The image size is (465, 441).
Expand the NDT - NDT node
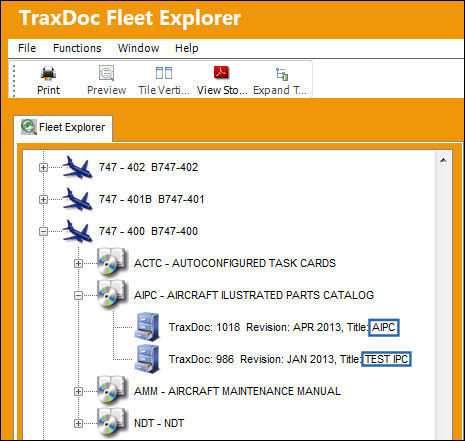point(78,423)
